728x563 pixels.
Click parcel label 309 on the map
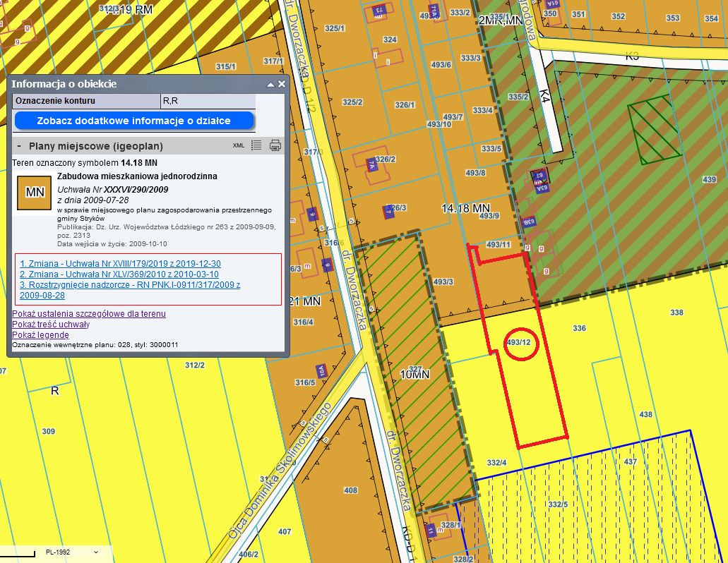coord(48,431)
